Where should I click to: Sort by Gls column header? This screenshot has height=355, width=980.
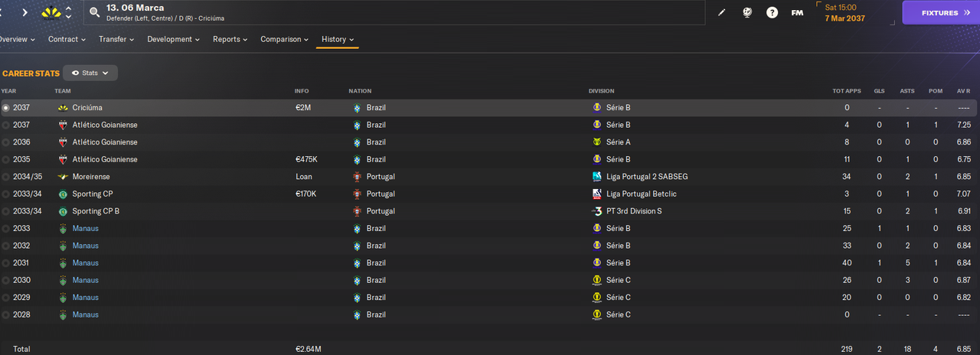coord(879,91)
